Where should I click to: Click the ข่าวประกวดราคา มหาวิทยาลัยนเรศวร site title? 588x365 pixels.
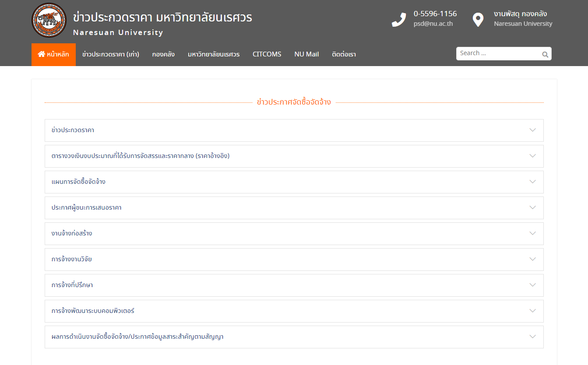(x=162, y=18)
